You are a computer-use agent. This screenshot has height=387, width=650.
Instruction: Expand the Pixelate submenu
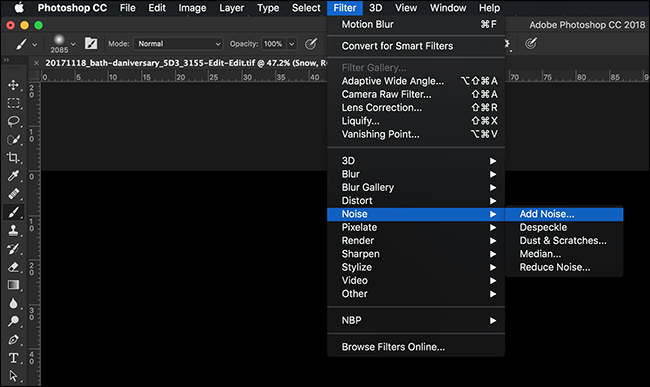pyautogui.click(x=416, y=227)
